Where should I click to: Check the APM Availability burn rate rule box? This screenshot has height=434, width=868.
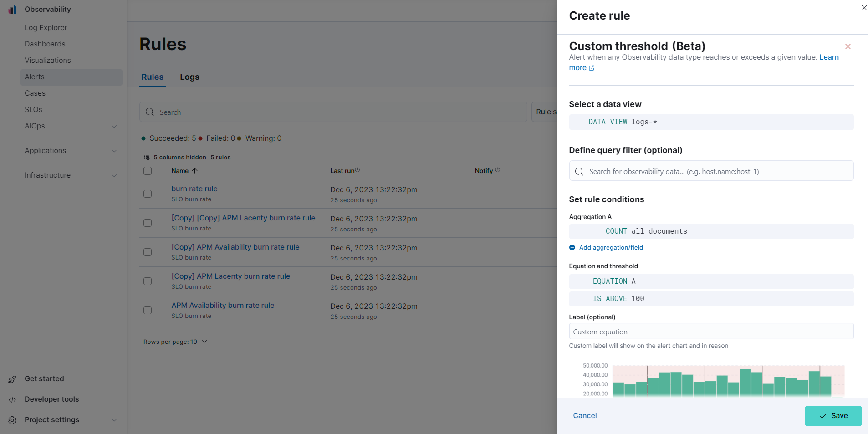[148, 311]
